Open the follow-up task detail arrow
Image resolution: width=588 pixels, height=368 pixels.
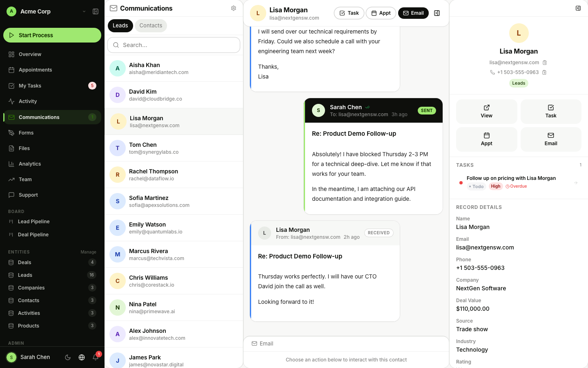[x=576, y=182]
